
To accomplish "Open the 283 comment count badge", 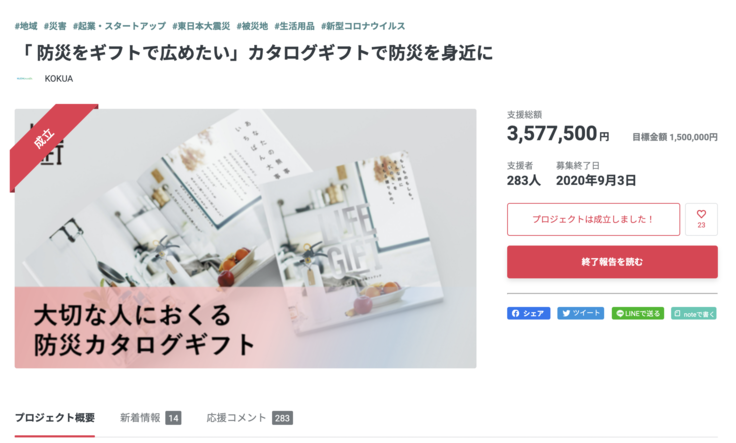I will click(282, 418).
